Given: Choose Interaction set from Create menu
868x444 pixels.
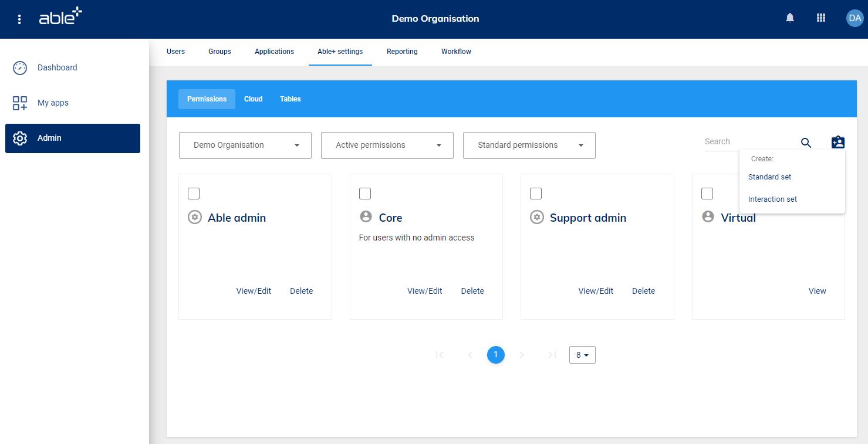Looking at the screenshot, I should [772, 199].
